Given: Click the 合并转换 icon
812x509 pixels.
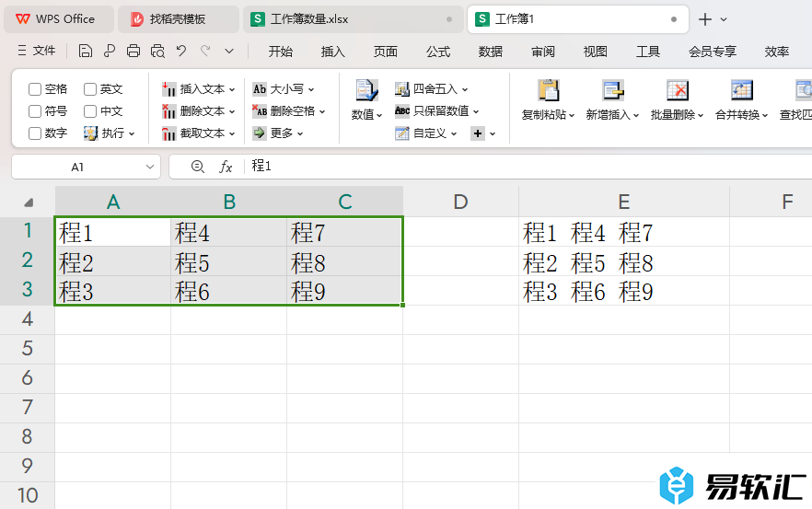Looking at the screenshot, I should point(742,90).
